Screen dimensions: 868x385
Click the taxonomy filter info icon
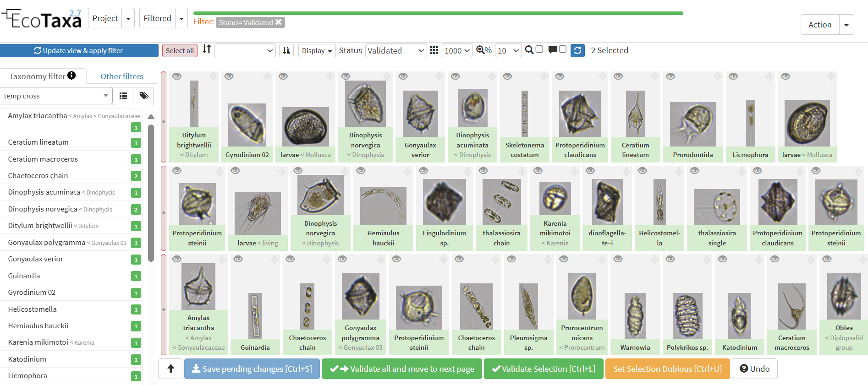point(71,76)
